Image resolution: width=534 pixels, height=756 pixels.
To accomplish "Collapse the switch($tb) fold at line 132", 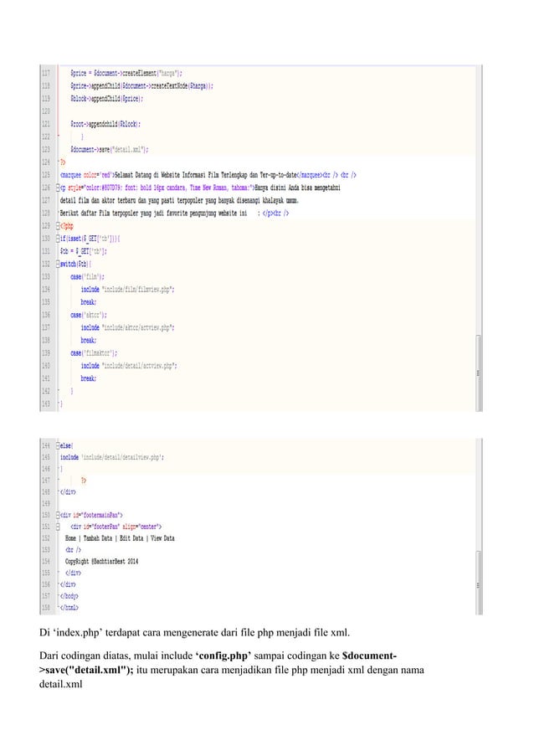I will pyautogui.click(x=59, y=264).
